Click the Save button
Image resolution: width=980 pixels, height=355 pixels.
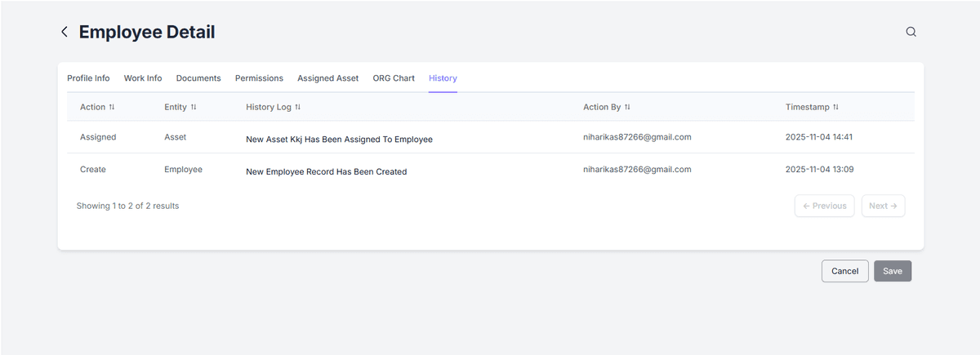[892, 271]
